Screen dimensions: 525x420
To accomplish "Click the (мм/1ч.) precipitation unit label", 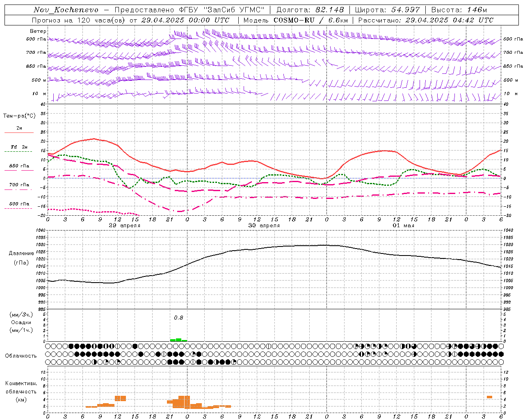I will (21, 330).
